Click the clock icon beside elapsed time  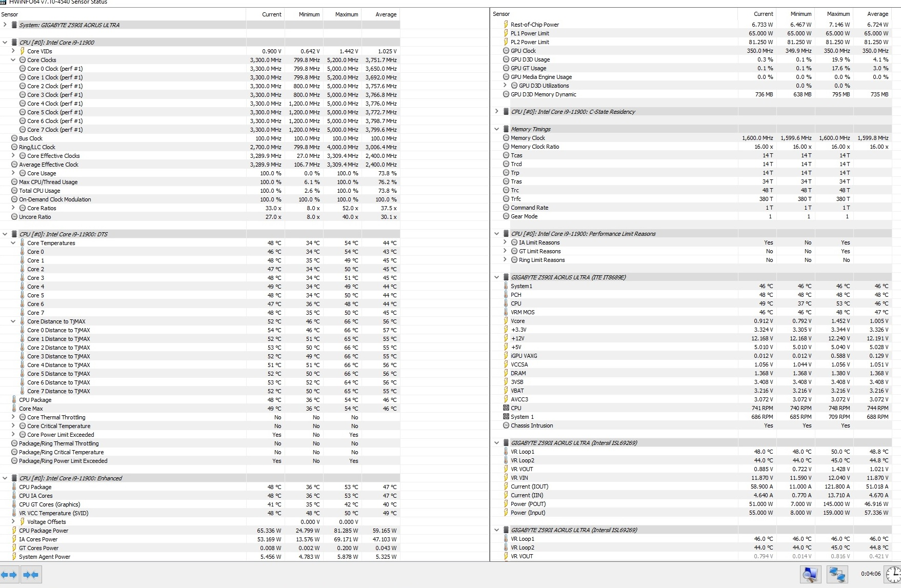tap(893, 574)
